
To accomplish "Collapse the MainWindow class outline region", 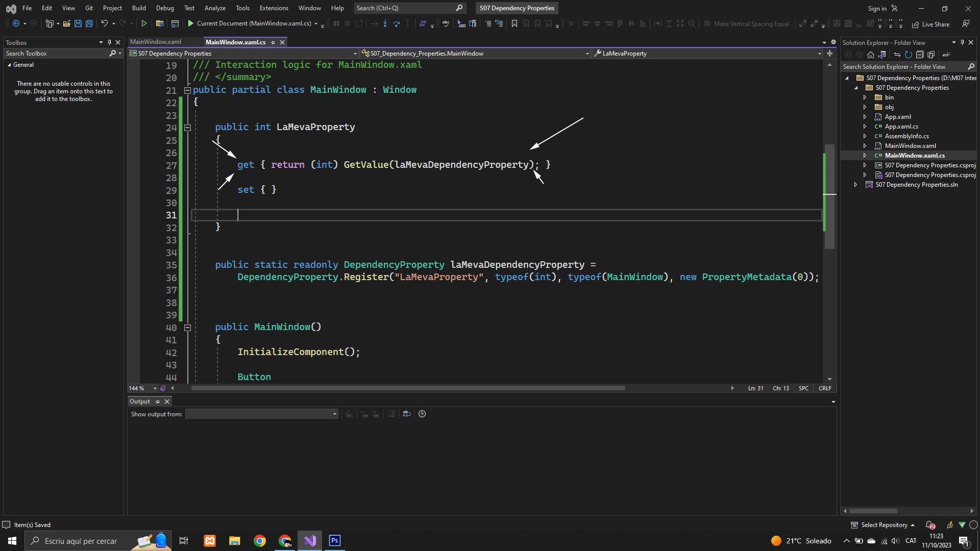I will (x=187, y=90).
